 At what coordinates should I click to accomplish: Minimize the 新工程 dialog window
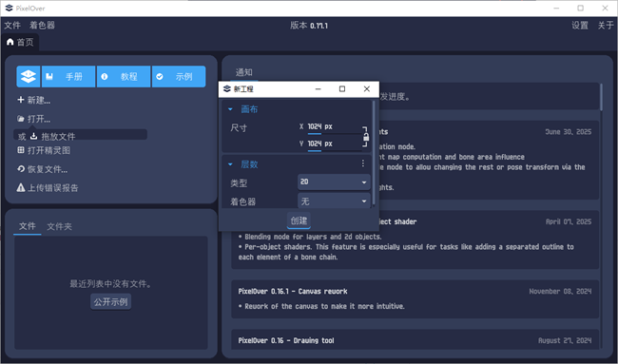[x=319, y=89]
